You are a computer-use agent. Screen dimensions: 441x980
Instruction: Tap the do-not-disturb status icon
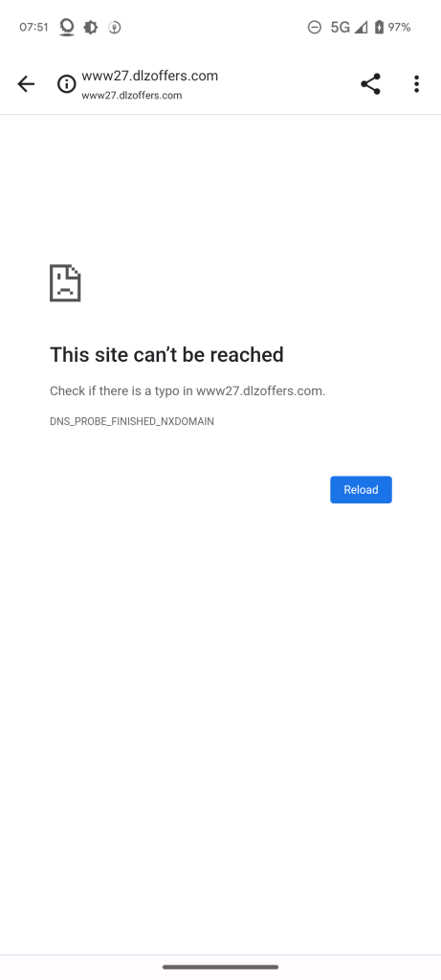click(315, 27)
